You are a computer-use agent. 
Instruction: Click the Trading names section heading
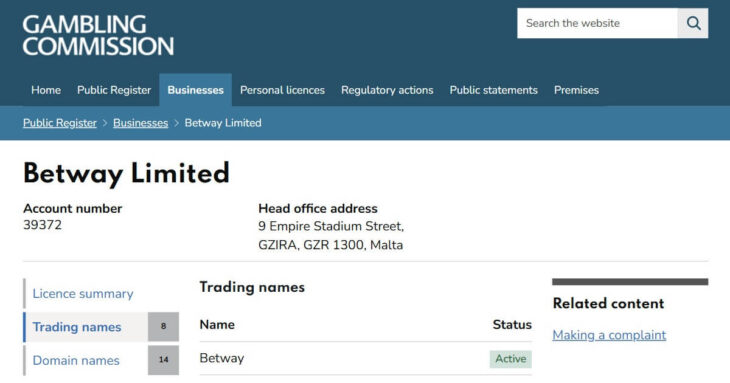pos(252,287)
